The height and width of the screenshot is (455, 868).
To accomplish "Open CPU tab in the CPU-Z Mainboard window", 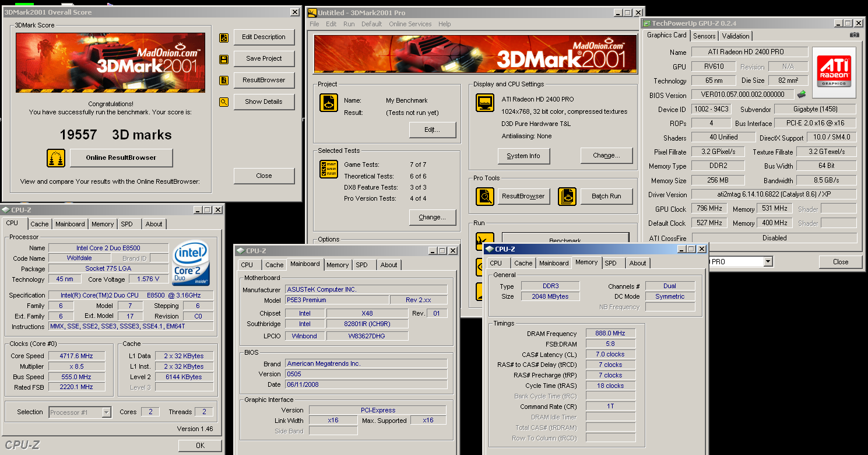I will [x=247, y=265].
